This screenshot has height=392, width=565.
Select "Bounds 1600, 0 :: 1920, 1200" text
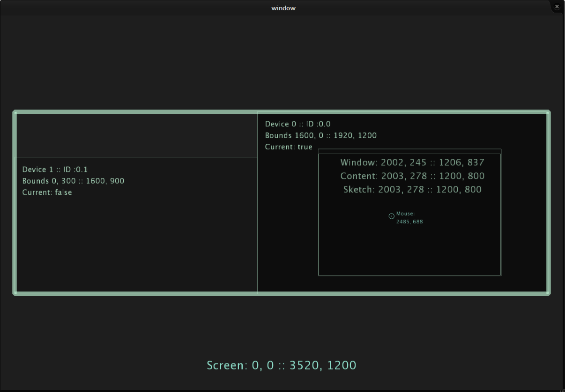pyautogui.click(x=320, y=135)
